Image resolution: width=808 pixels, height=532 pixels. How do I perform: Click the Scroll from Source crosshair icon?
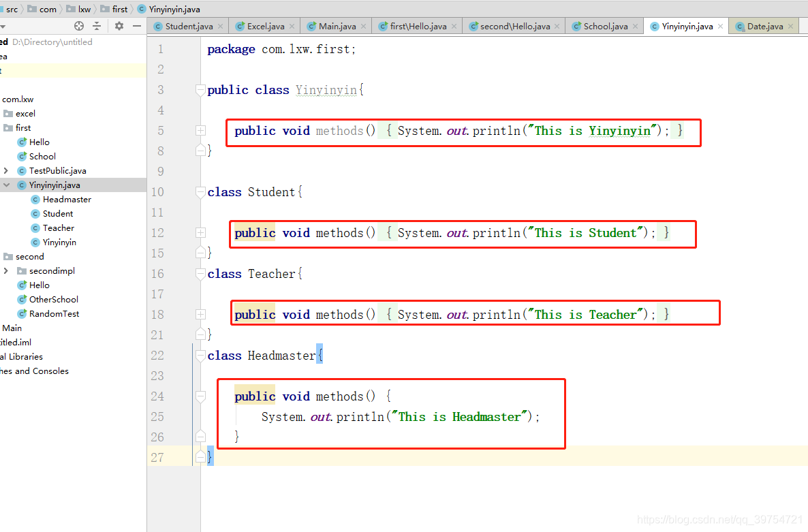[x=78, y=25]
